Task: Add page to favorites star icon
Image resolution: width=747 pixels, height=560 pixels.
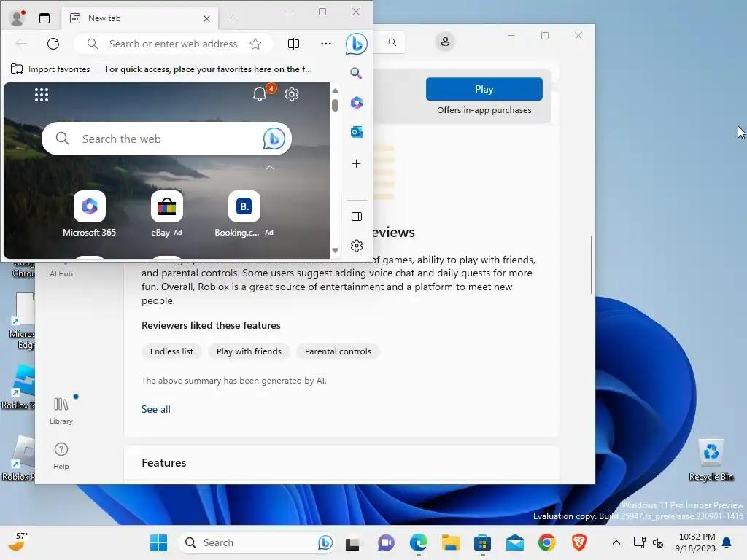Action: pyautogui.click(x=255, y=44)
